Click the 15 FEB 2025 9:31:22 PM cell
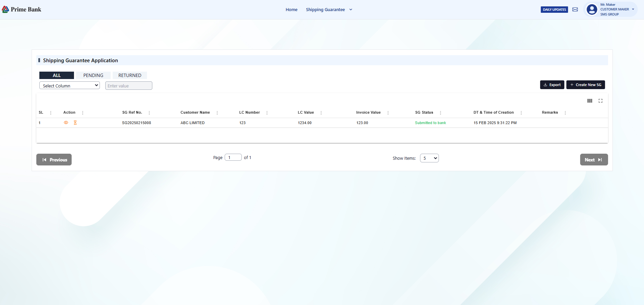 (495, 123)
